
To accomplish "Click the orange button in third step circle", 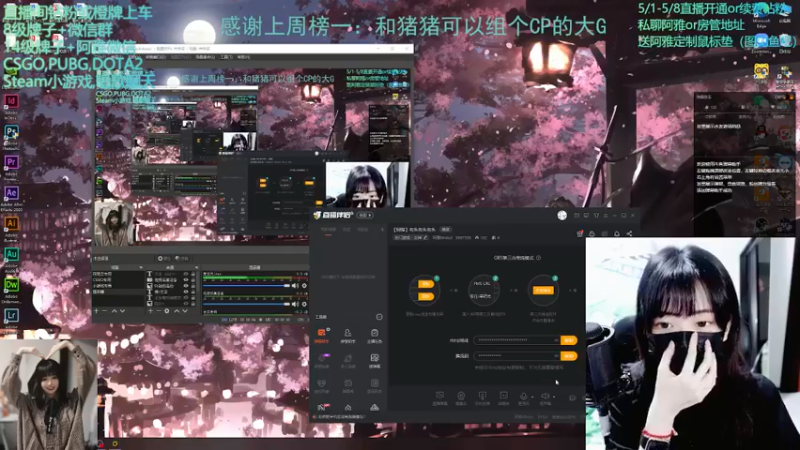I will pos(543,290).
